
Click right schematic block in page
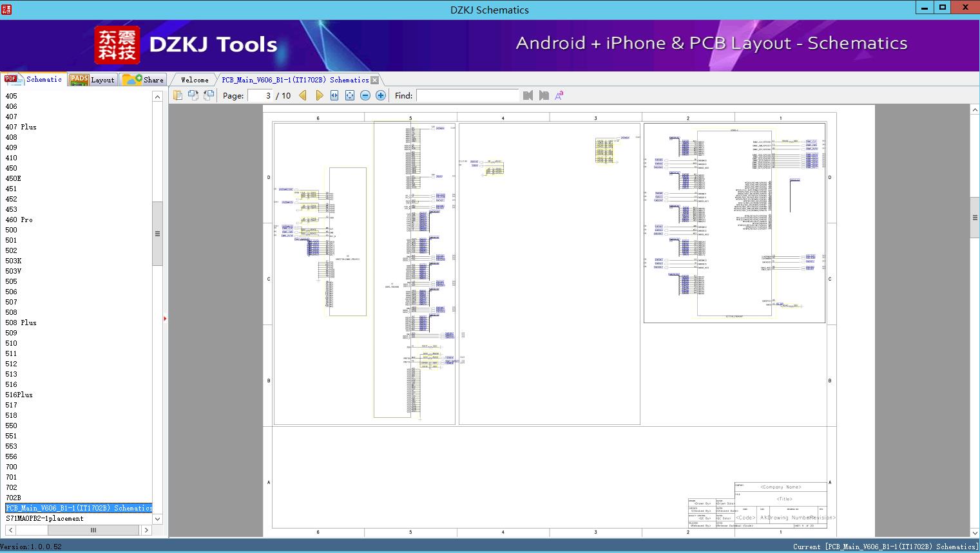pos(735,223)
